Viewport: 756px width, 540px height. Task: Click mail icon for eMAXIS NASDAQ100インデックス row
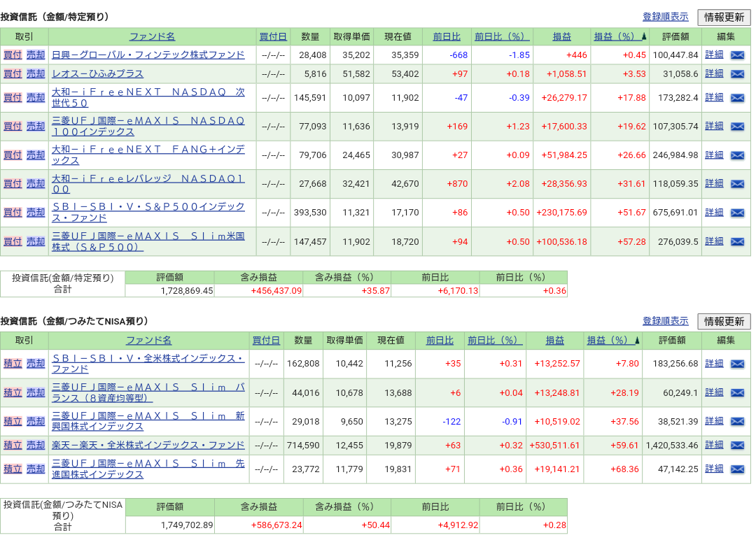point(737,126)
